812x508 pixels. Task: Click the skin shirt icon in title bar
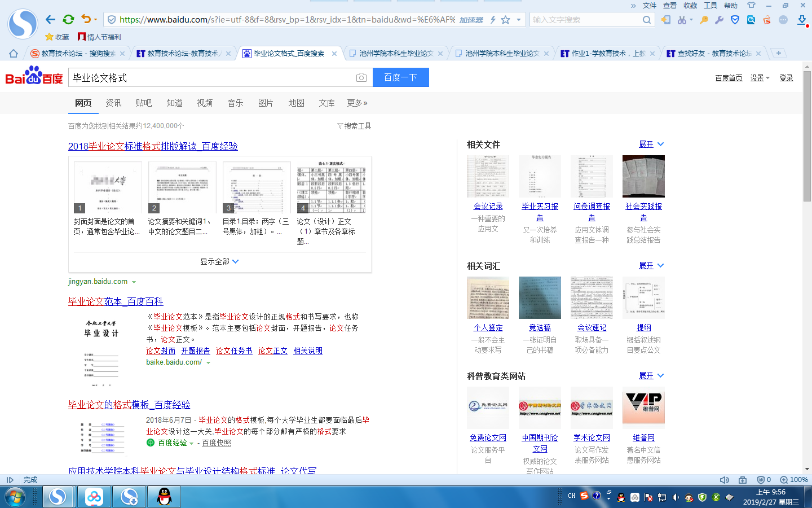coord(751,5)
